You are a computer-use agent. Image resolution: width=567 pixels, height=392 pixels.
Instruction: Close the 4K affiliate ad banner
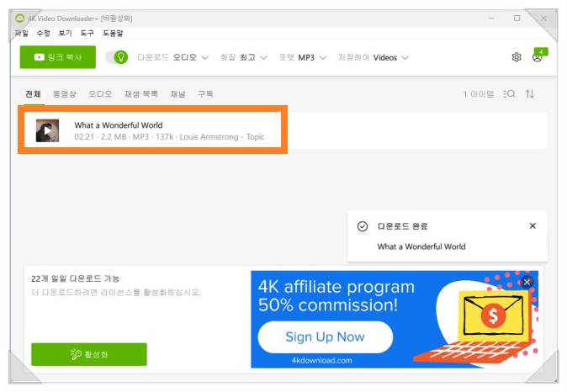click(527, 282)
